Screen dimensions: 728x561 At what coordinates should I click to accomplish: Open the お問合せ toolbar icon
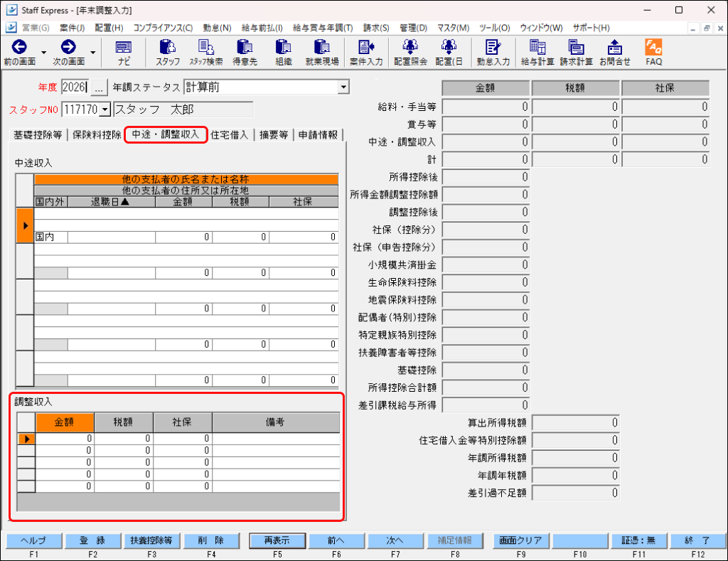(615, 52)
